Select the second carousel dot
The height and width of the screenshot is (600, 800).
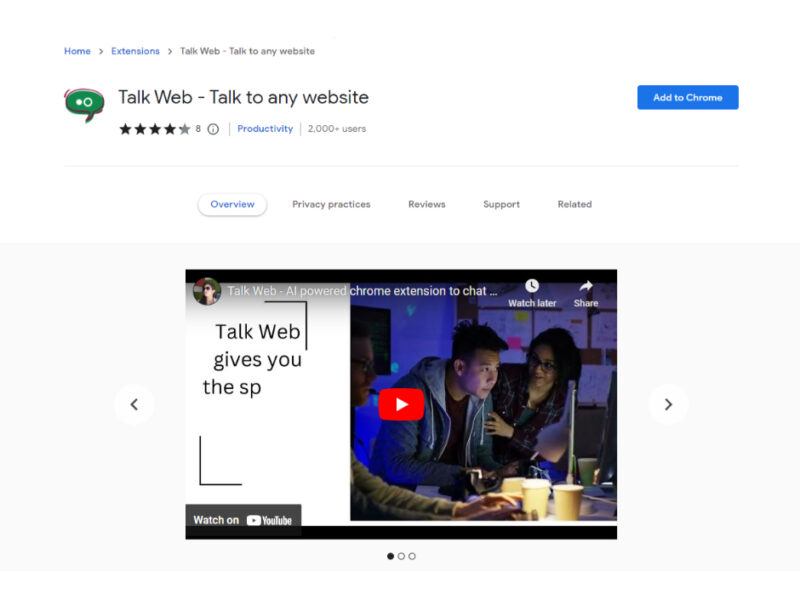(401, 556)
